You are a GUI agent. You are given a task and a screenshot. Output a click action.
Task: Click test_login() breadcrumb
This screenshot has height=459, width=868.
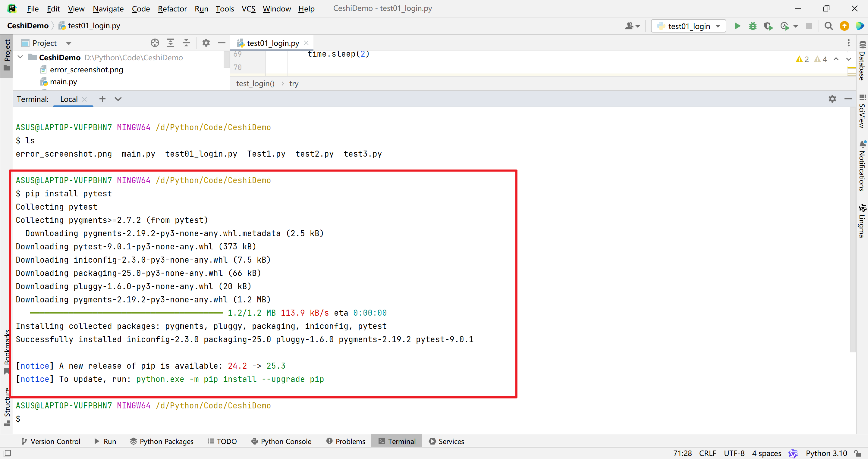coord(255,83)
